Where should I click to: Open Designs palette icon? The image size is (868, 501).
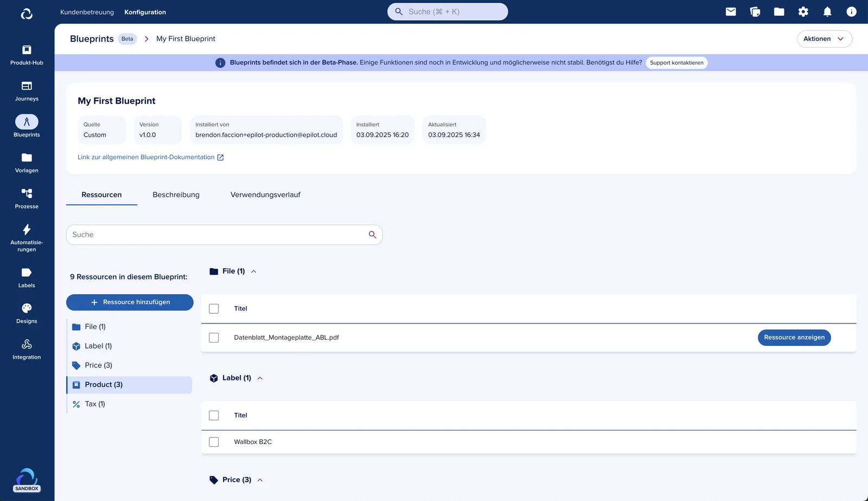click(27, 308)
